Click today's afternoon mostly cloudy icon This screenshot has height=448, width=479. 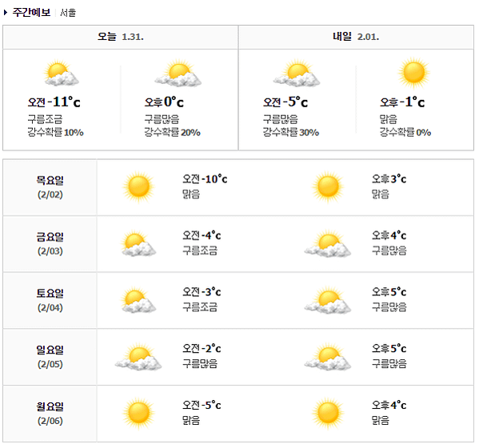tap(178, 74)
